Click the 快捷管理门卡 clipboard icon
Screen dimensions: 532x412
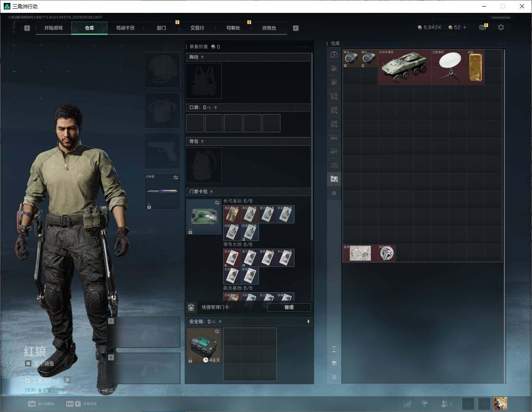191,307
